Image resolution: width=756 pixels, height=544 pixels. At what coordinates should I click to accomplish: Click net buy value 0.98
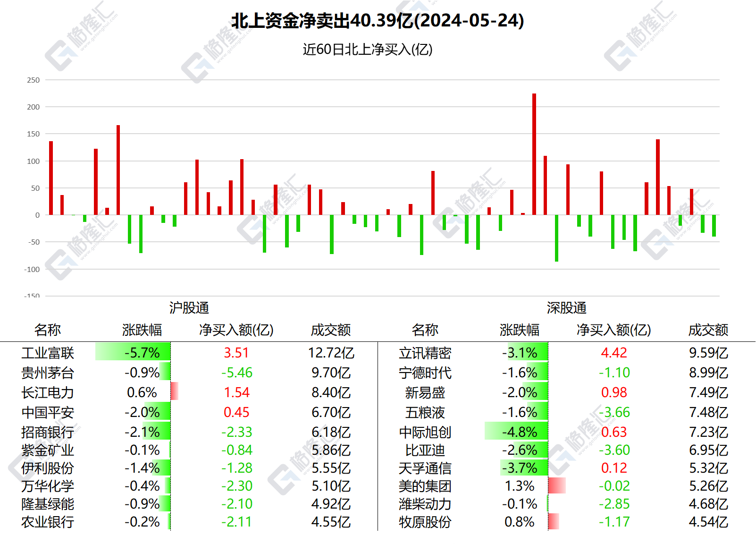(x=614, y=392)
